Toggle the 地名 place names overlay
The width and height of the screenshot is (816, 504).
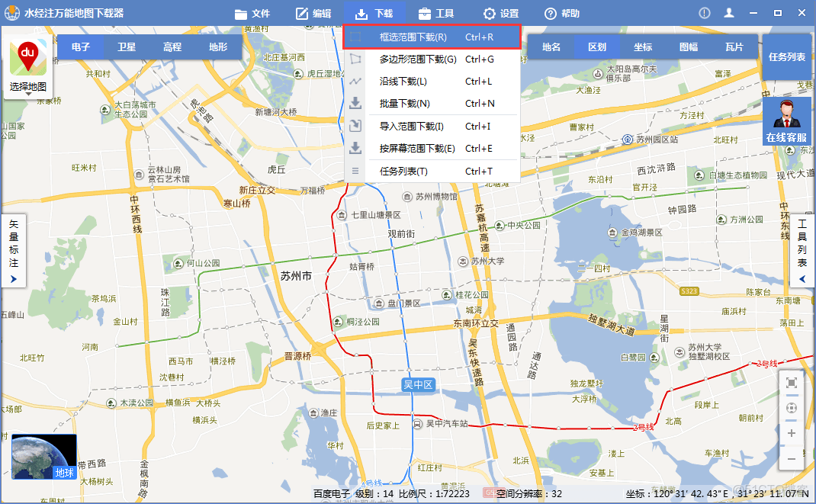(551, 47)
